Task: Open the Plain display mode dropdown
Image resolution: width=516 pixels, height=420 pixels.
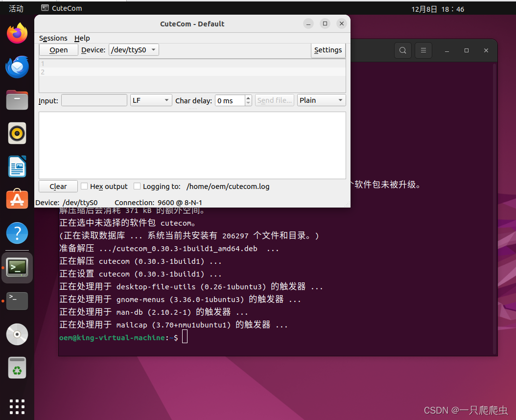Action: (x=321, y=100)
